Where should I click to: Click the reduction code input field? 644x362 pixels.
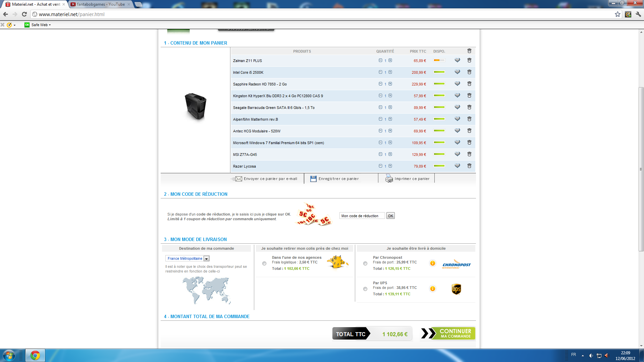point(362,216)
